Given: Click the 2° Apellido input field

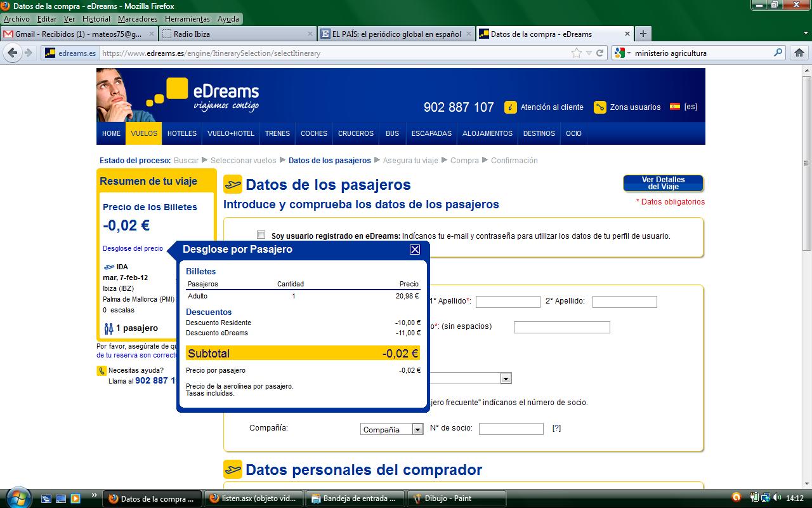Looking at the screenshot, I should click(625, 302).
